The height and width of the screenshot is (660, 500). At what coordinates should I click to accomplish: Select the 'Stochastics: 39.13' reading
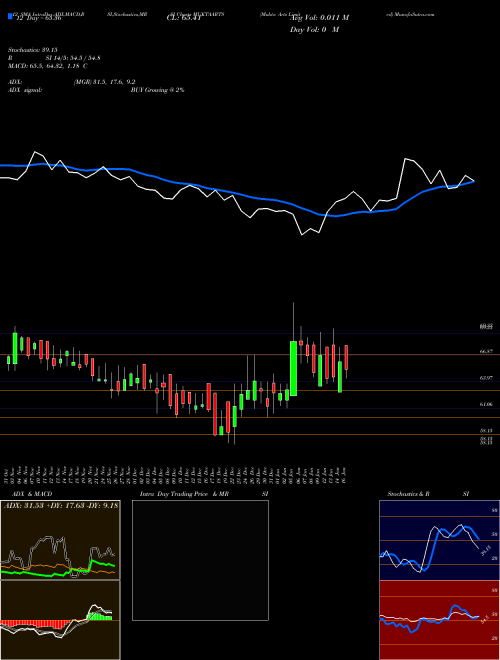coord(32,50)
